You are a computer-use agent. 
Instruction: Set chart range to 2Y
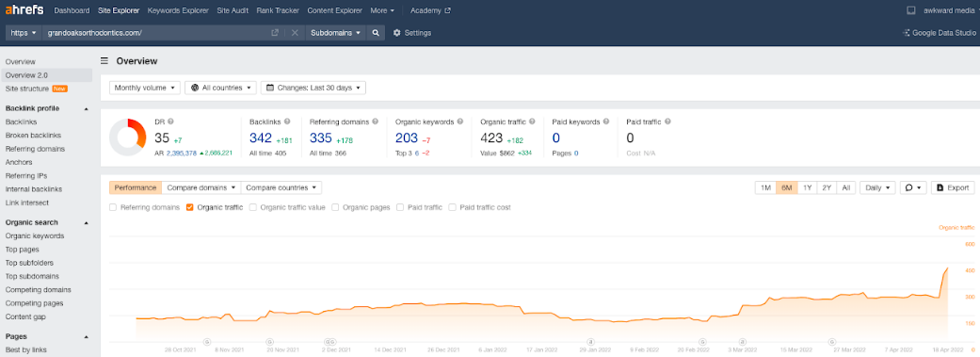pos(827,187)
